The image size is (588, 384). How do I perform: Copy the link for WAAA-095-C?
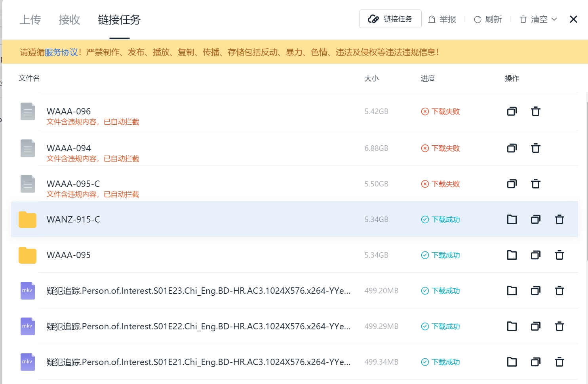point(511,184)
